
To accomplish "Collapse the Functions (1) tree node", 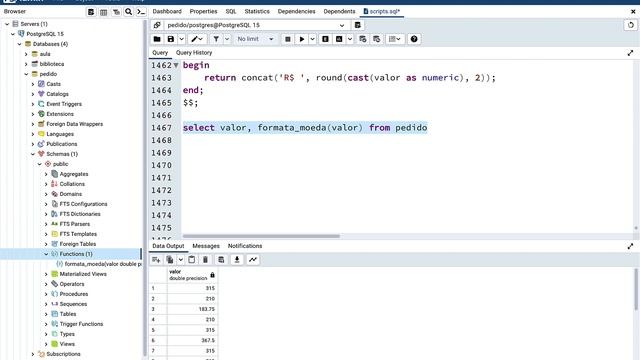I will click(46, 254).
